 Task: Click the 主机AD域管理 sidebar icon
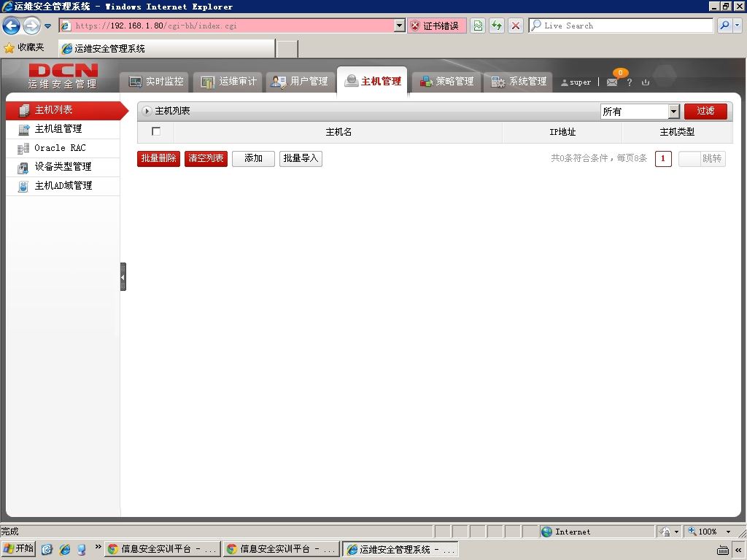pos(23,187)
